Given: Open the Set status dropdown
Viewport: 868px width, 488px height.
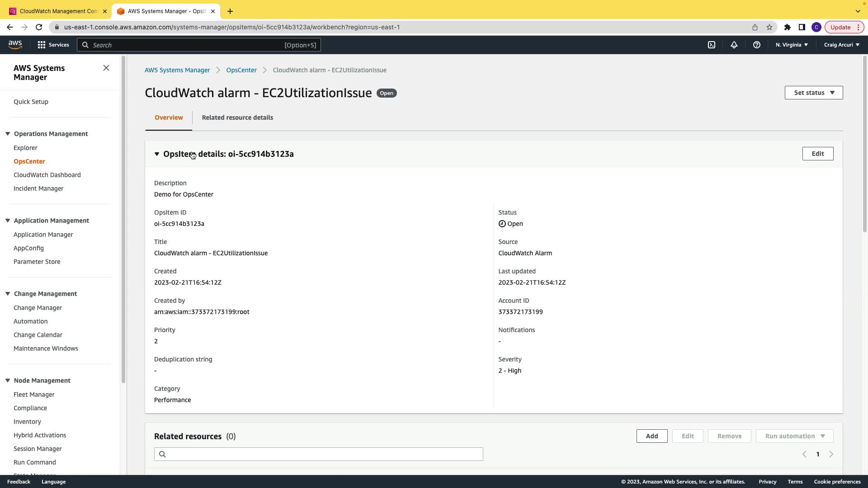Looking at the screenshot, I should point(814,93).
